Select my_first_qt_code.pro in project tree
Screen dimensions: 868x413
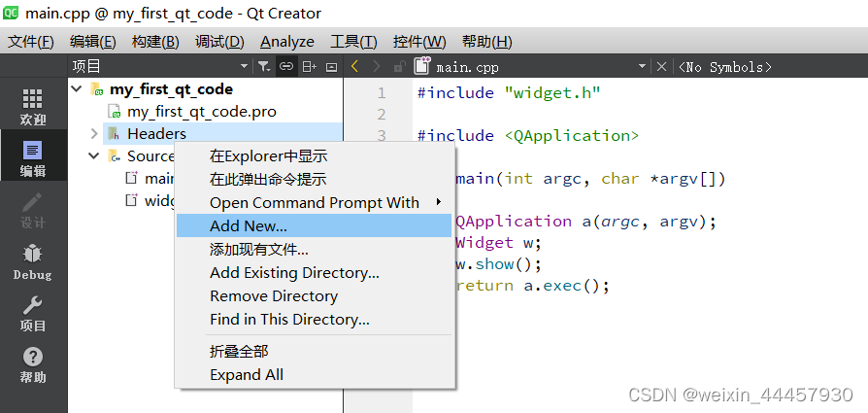202,112
